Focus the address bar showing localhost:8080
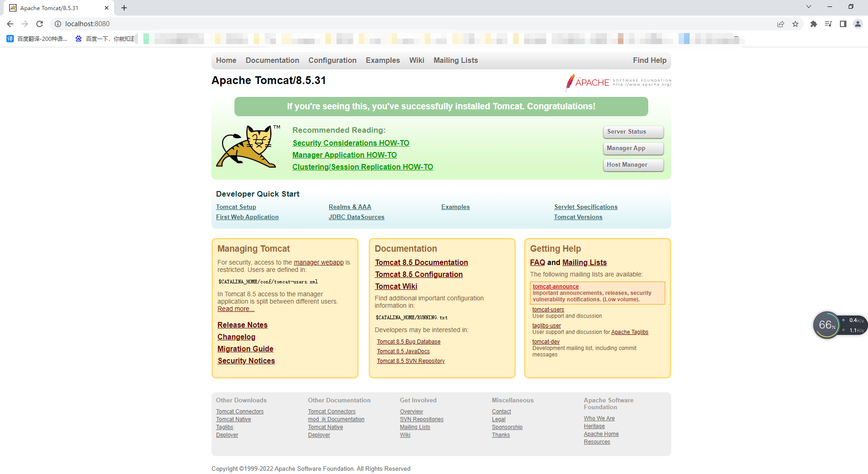Screen dimensions: 868x474 414,24
